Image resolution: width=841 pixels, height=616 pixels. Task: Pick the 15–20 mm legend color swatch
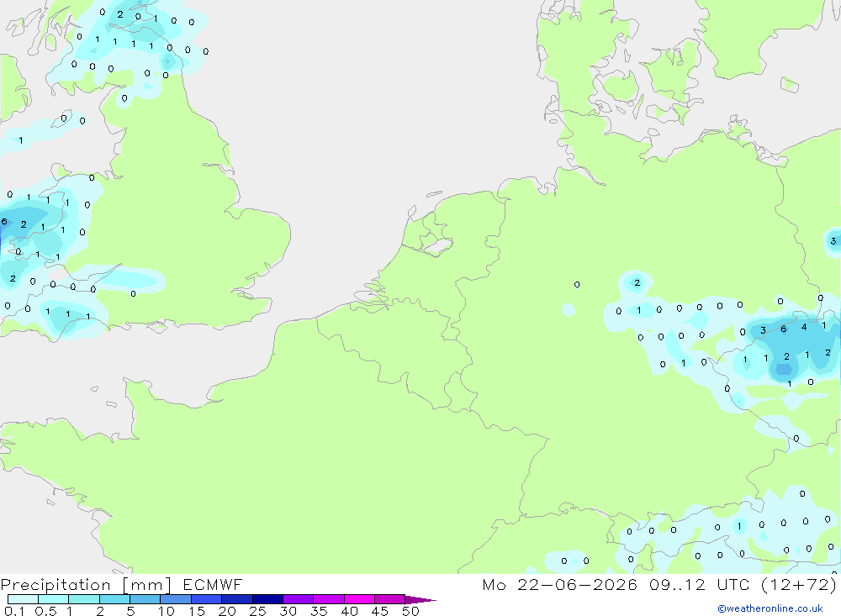tap(207, 599)
